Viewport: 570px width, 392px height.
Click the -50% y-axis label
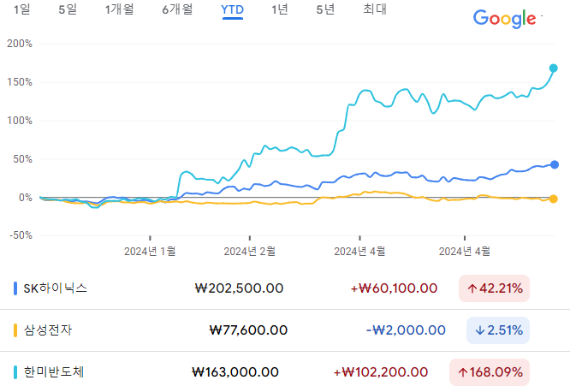click(21, 235)
